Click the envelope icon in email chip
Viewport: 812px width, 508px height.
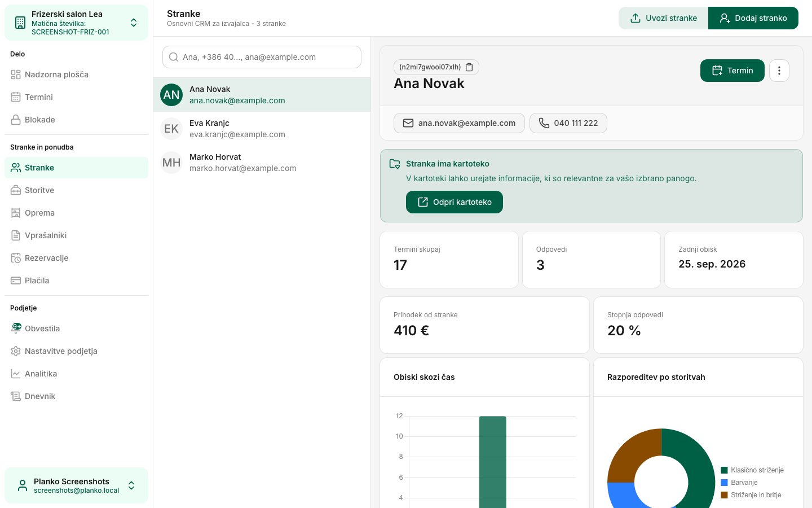tap(408, 123)
